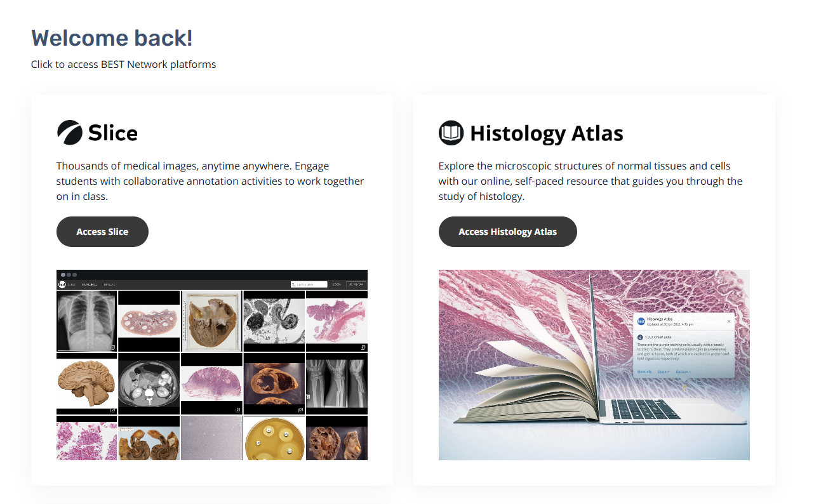Screen dimensions: 814x504
Task: Click the More info link in the popup
Action: click(x=644, y=371)
